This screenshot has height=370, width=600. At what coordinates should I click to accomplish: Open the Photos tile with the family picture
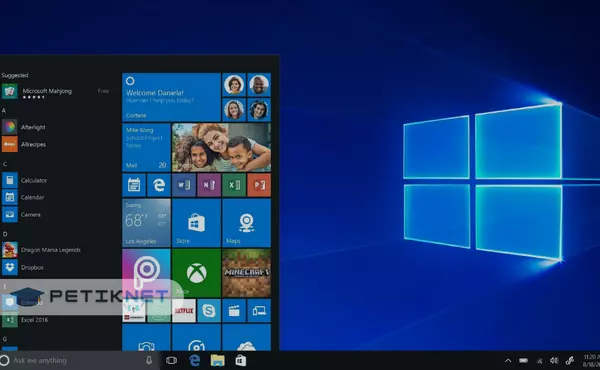coord(221,147)
